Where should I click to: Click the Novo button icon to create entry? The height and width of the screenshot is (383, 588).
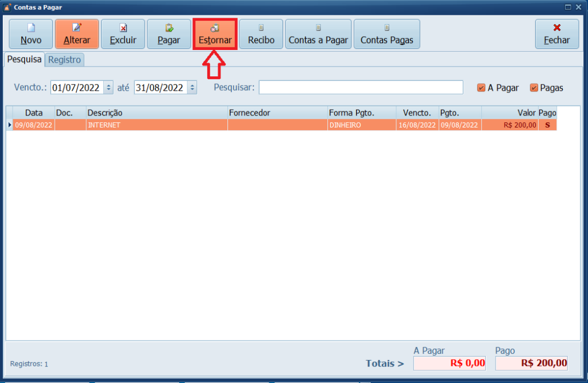click(x=30, y=28)
